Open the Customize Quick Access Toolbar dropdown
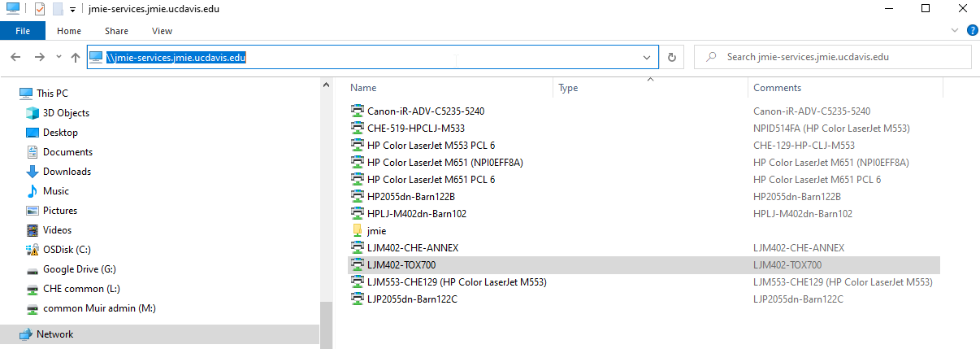Viewport: 980px width, 349px height. [x=72, y=10]
